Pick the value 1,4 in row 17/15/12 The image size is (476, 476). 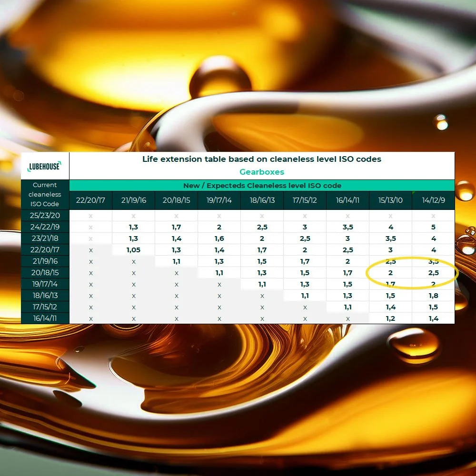pyautogui.click(x=390, y=307)
